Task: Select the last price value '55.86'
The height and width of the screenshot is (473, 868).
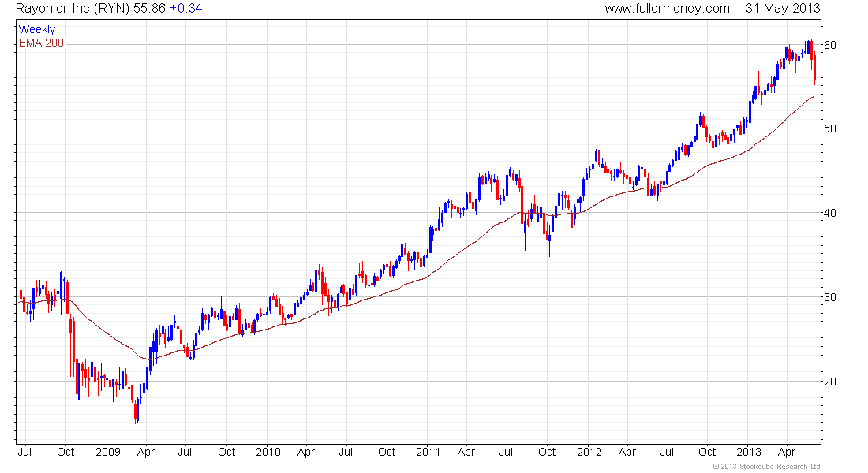Action: (149, 9)
